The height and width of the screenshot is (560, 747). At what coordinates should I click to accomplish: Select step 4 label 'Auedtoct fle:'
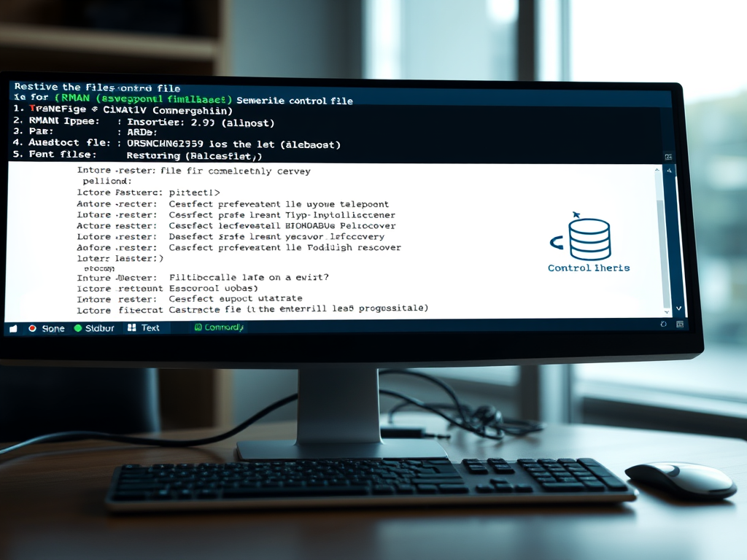[69, 142]
